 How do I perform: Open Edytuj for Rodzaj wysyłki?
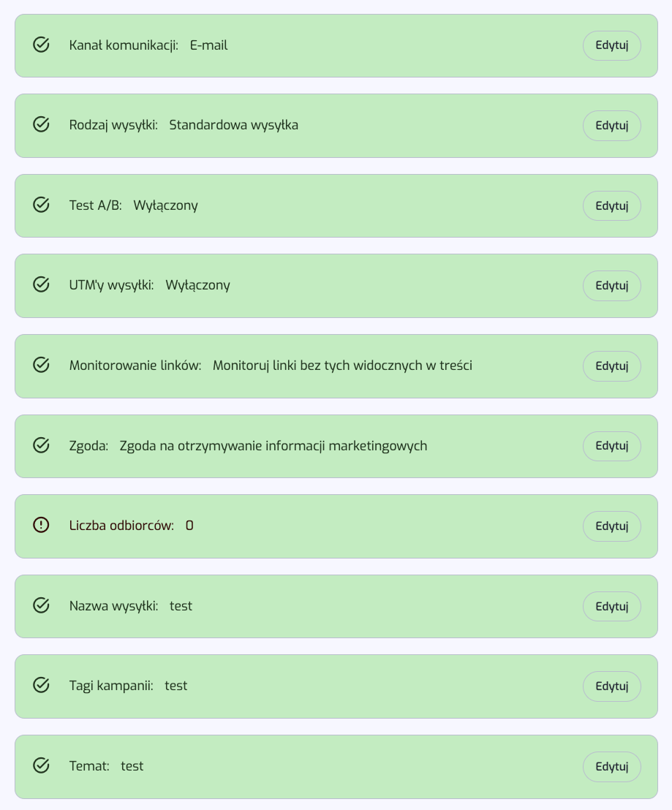point(612,126)
